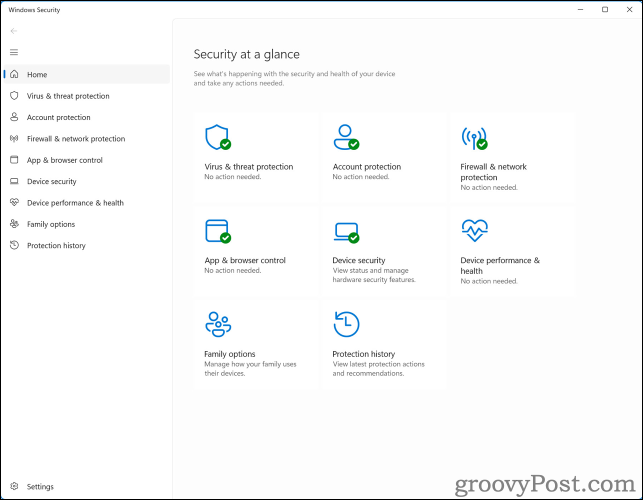Click 'View latest protection actions and recommendations' text

pyautogui.click(x=379, y=368)
